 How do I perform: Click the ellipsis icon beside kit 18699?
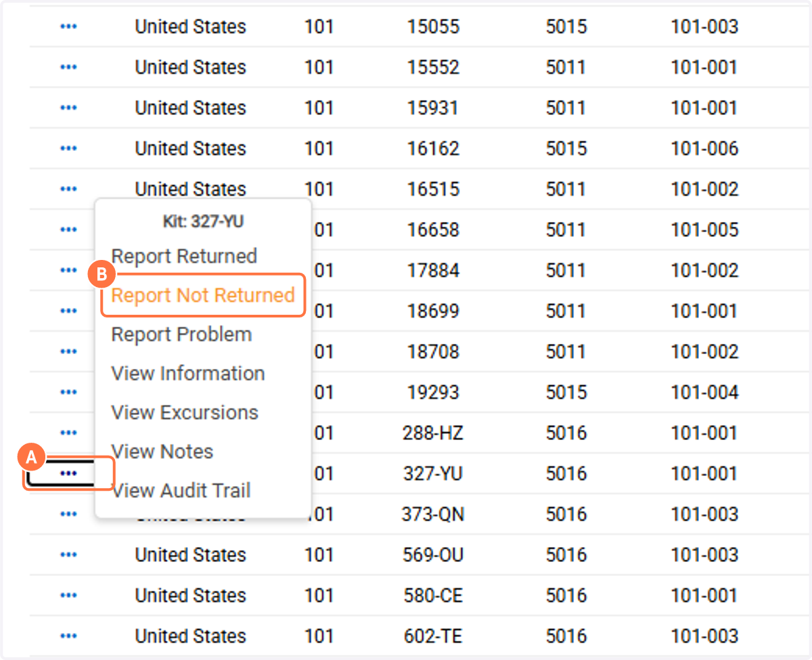tap(68, 311)
